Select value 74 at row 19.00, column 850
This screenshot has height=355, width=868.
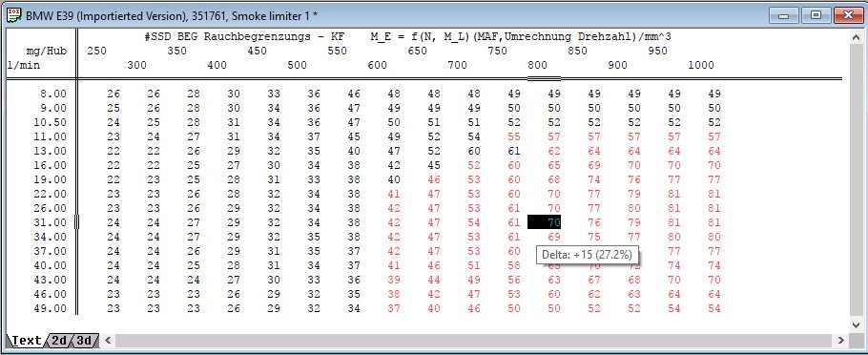(594, 179)
